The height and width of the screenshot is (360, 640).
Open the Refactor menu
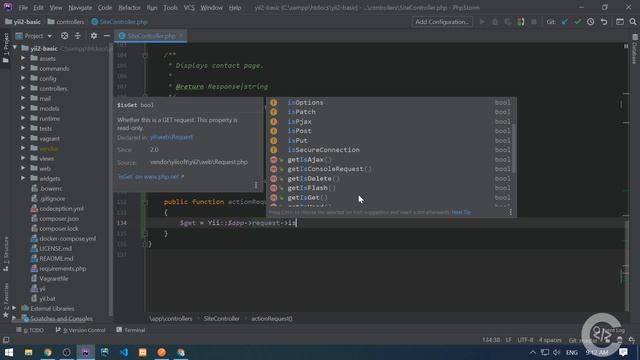(129, 8)
